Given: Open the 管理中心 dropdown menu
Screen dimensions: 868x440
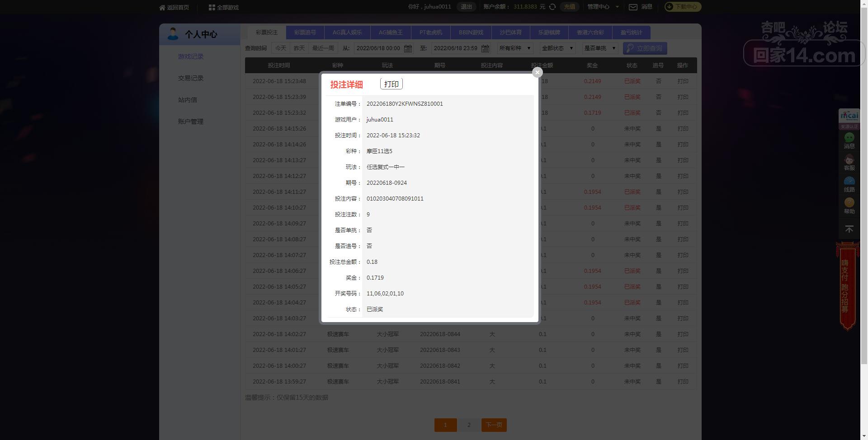Looking at the screenshot, I should pos(603,7).
